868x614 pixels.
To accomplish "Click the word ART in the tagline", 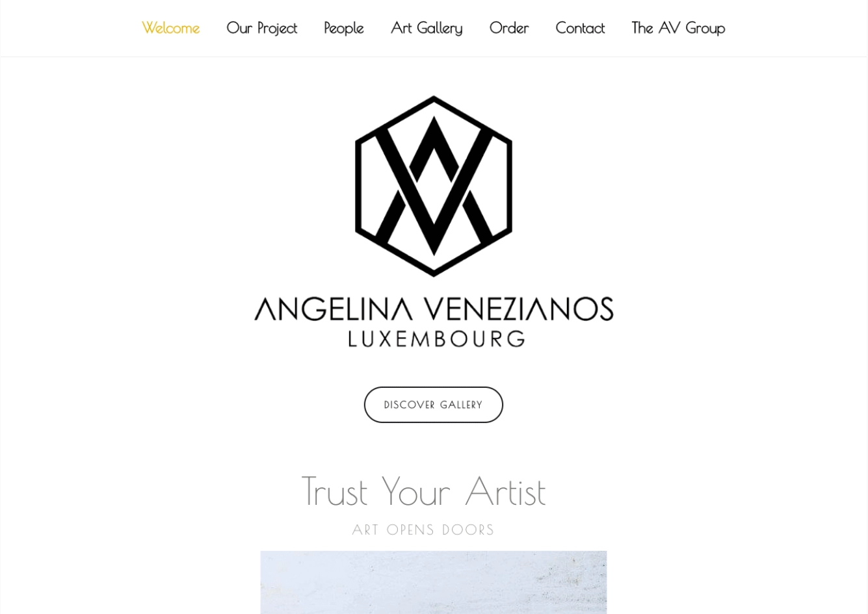I will (365, 530).
